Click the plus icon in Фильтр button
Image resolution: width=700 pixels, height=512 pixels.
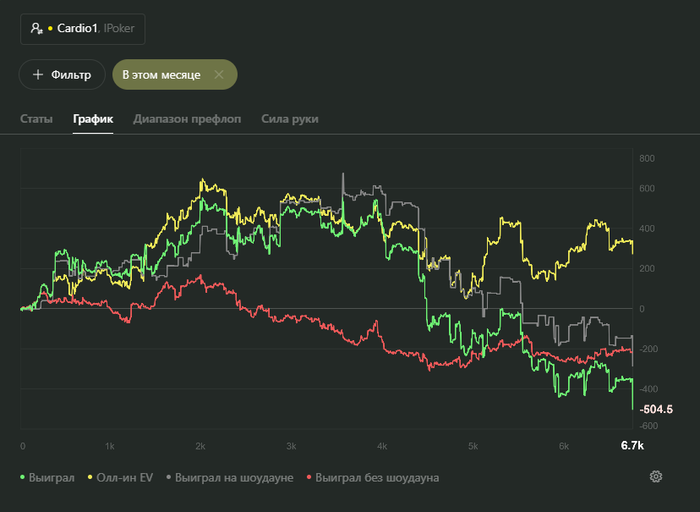click(x=38, y=75)
